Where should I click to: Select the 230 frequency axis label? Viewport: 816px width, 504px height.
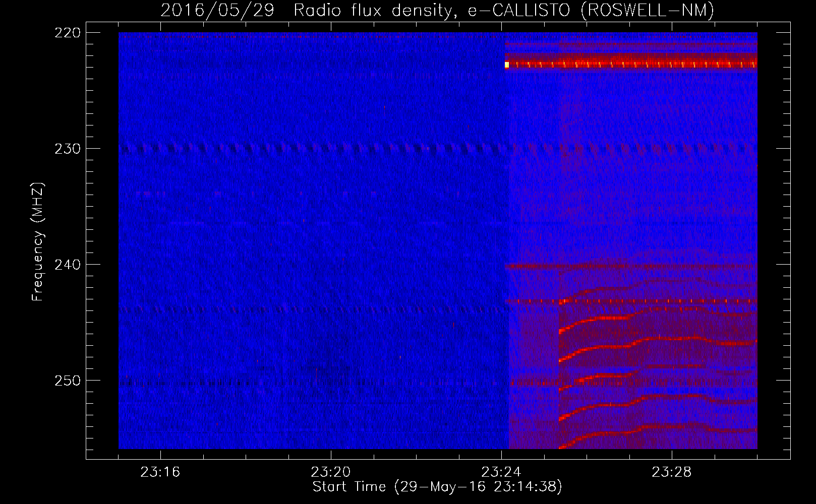tap(67, 149)
